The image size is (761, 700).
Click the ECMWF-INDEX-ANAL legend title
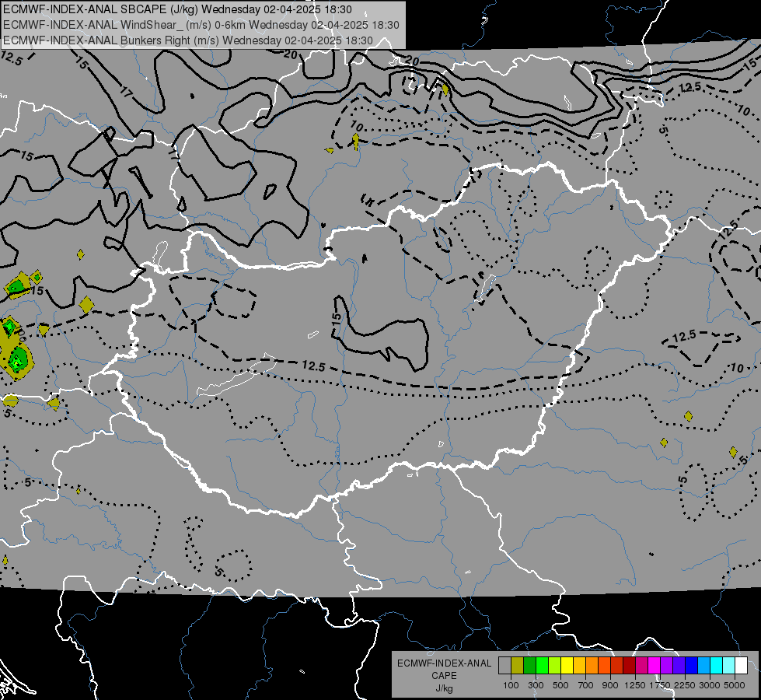pos(445,663)
